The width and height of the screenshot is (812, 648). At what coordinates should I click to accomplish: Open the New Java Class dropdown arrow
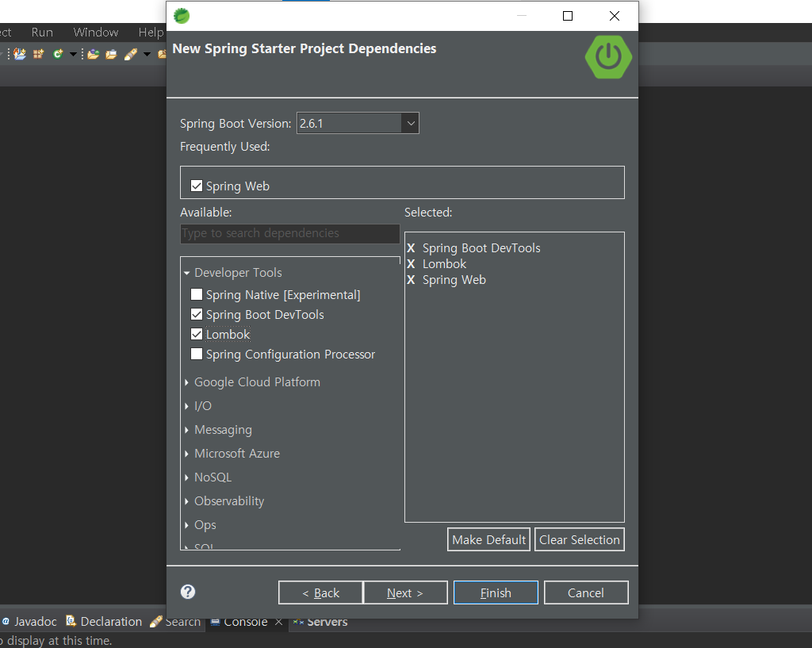(x=73, y=54)
